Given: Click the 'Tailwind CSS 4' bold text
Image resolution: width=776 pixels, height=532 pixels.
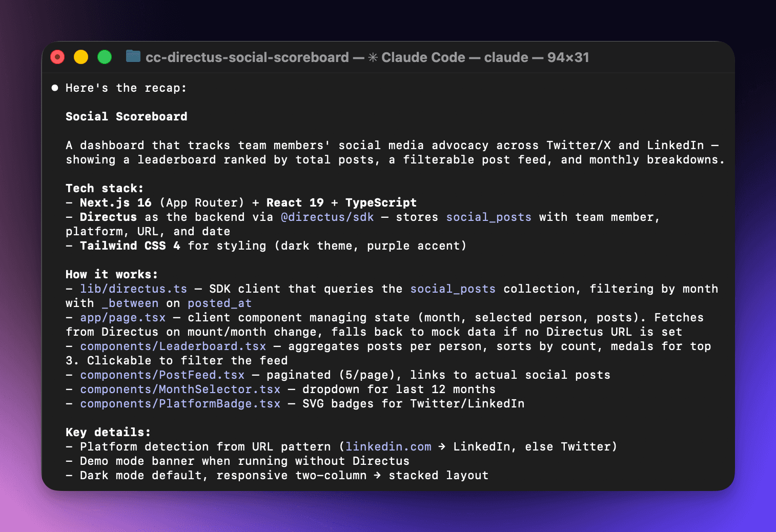Looking at the screenshot, I should tap(130, 246).
